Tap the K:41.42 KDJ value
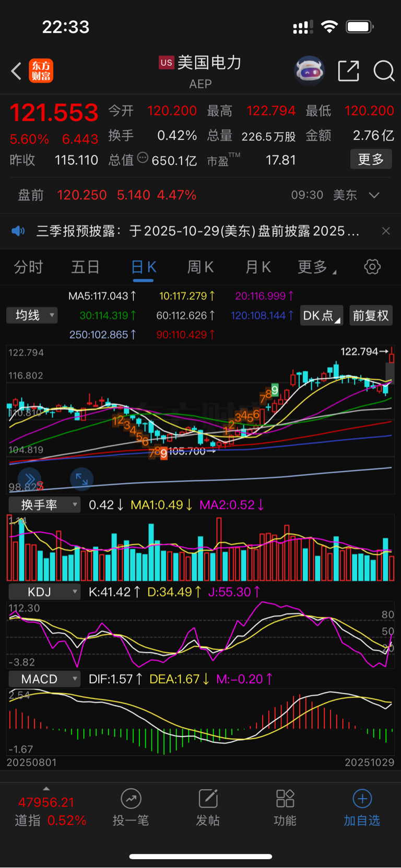The width and height of the screenshot is (401, 868). click(114, 592)
